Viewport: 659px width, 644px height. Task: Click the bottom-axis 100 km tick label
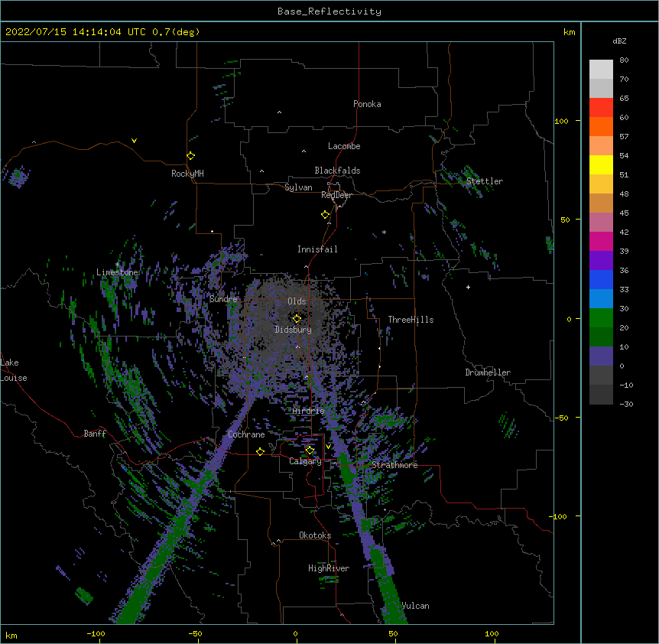click(492, 633)
